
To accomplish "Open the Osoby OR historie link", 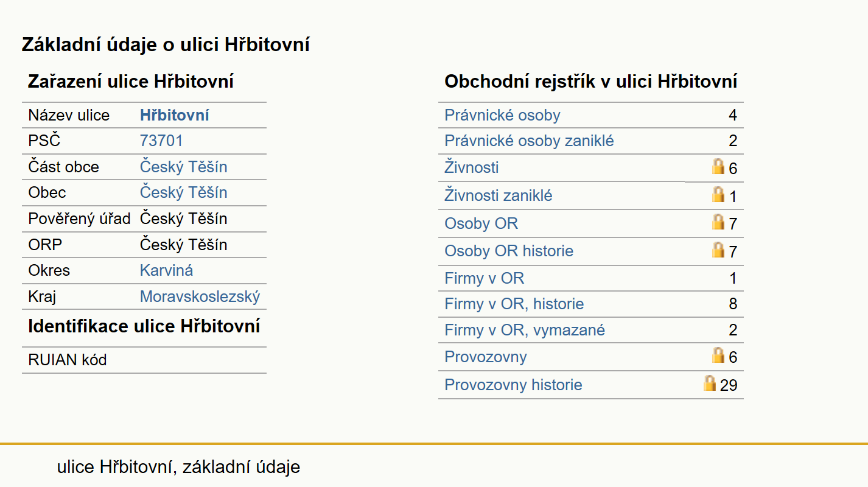I will tap(509, 251).
